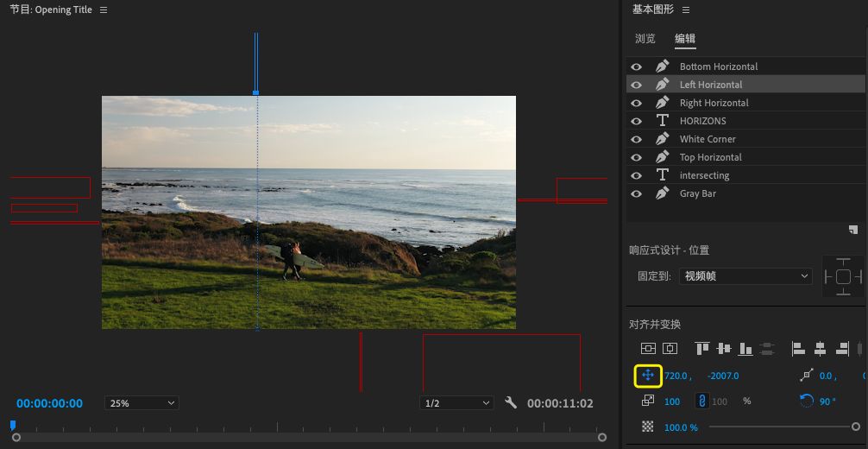
Task: Hide the Bottom Horizontal layer
Action: pos(637,66)
